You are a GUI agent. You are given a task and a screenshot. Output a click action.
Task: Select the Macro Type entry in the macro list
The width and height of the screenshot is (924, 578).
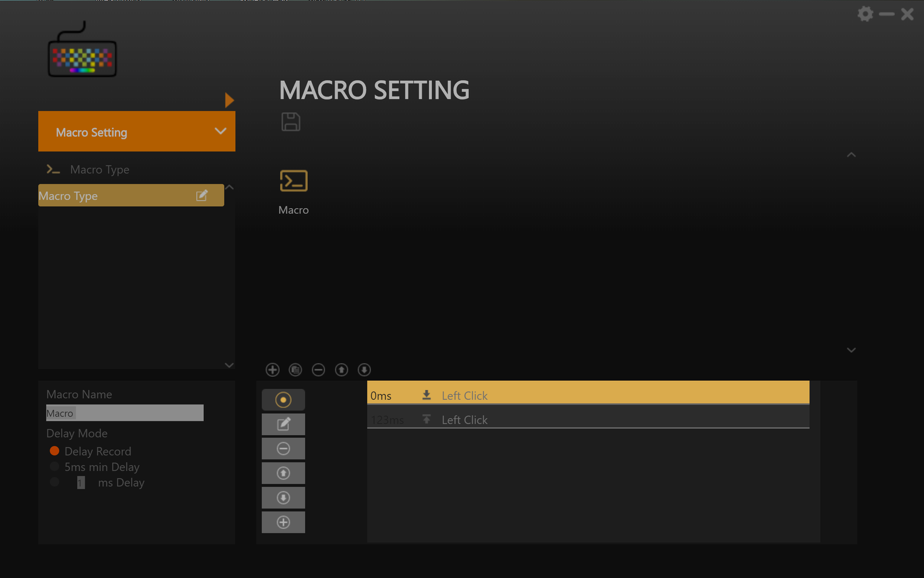point(115,196)
